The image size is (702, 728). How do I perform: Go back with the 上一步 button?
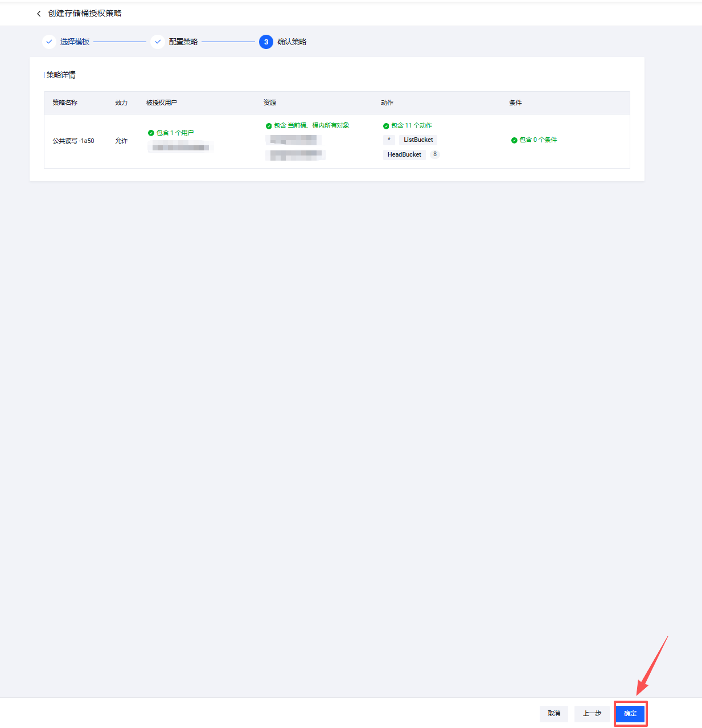pos(592,714)
